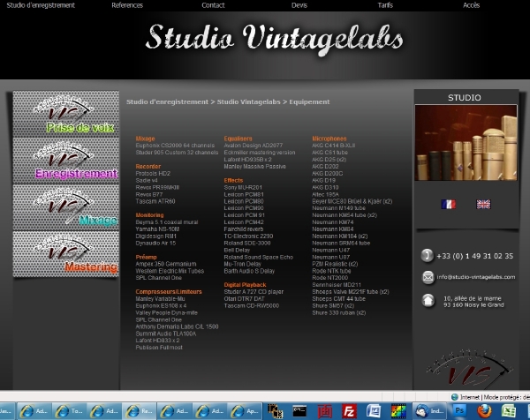The image size is (530, 420).
Task: Switch to the IE window labeled 'Ap...'
Action: 245,411
